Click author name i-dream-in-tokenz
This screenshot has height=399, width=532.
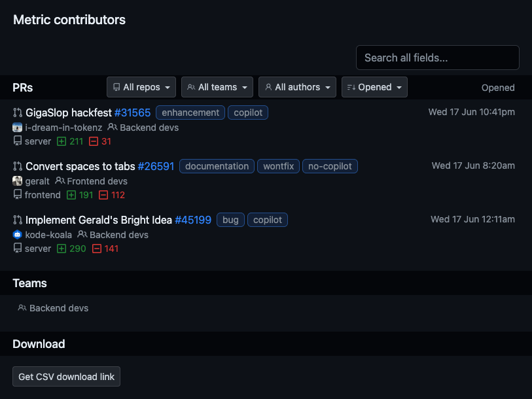pyautogui.click(x=63, y=128)
